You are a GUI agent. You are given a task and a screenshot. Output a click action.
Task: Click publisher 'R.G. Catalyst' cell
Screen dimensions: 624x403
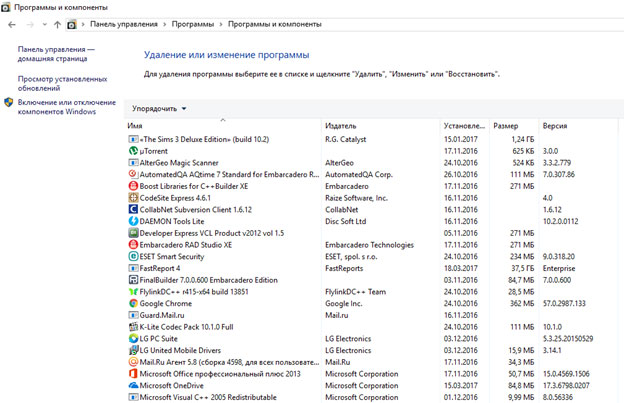point(345,139)
